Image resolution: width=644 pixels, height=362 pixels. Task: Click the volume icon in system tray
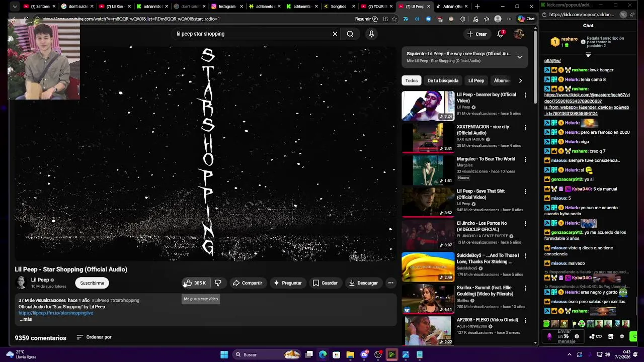coord(607,354)
